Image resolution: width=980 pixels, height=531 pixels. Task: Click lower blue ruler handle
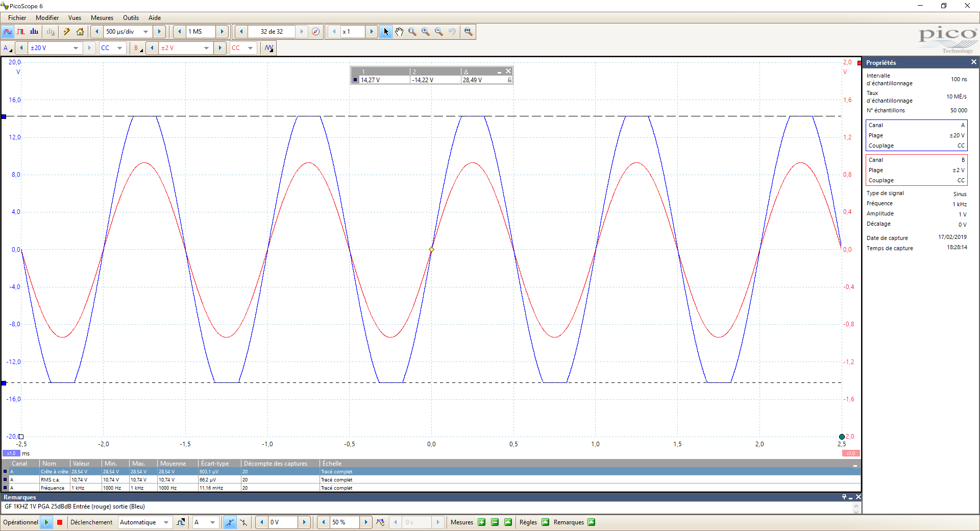click(x=4, y=383)
